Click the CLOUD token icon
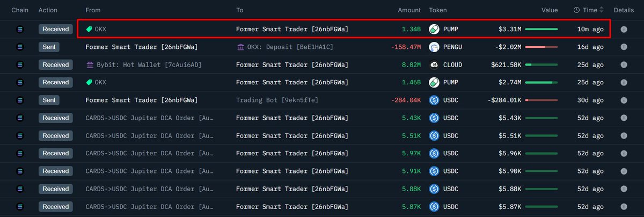 (x=434, y=65)
